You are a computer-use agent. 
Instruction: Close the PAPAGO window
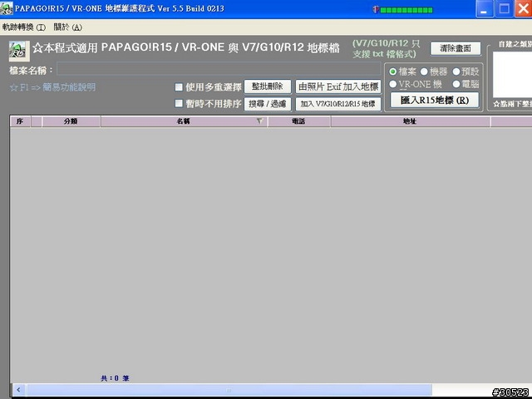click(x=524, y=8)
